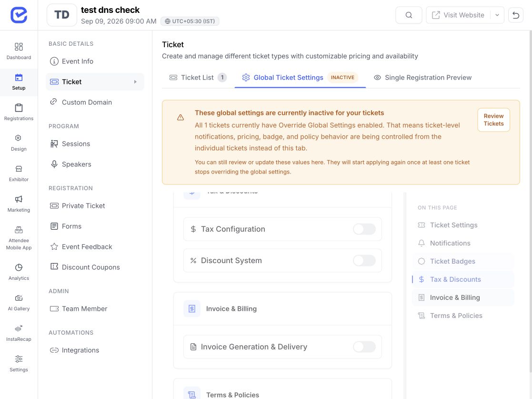Open the Analytics section
Image resolution: width=532 pixels, height=399 pixels.
pyautogui.click(x=19, y=272)
